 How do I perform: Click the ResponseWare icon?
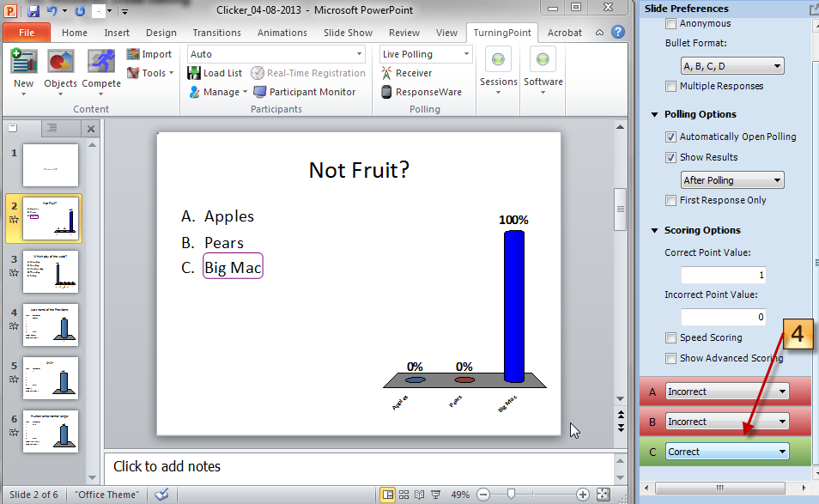386,92
